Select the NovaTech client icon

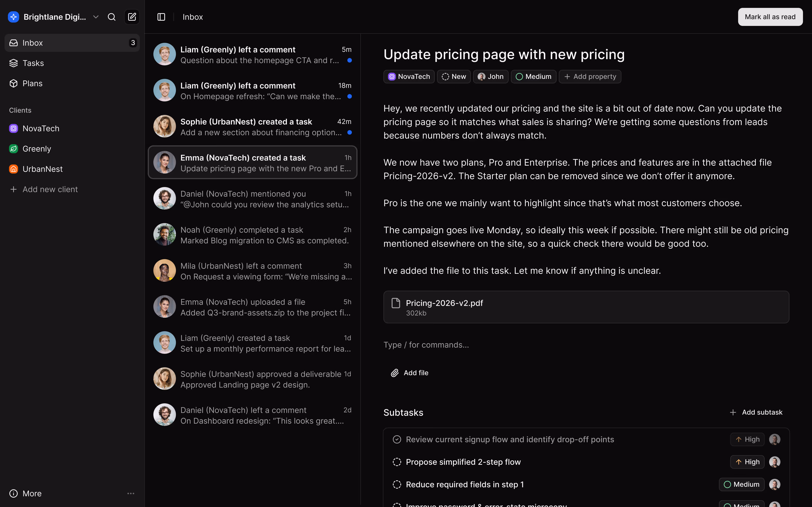13,128
